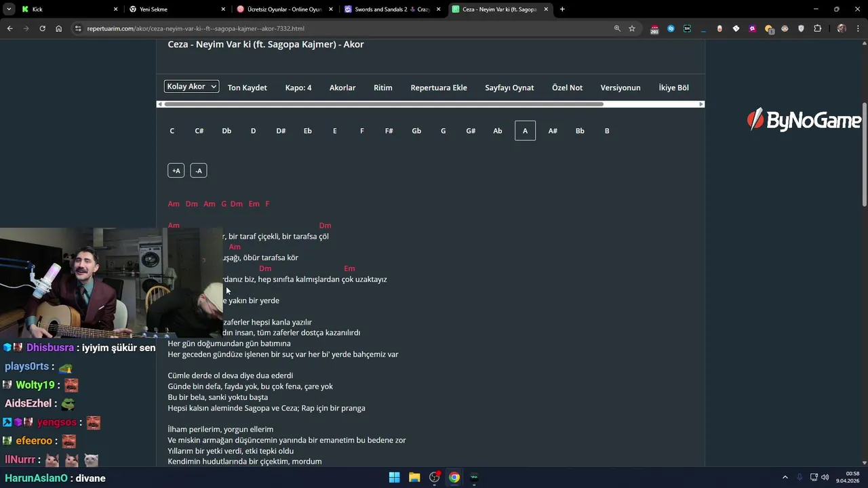
Task: Choose İkiye Böl layout option
Action: pos(673,87)
